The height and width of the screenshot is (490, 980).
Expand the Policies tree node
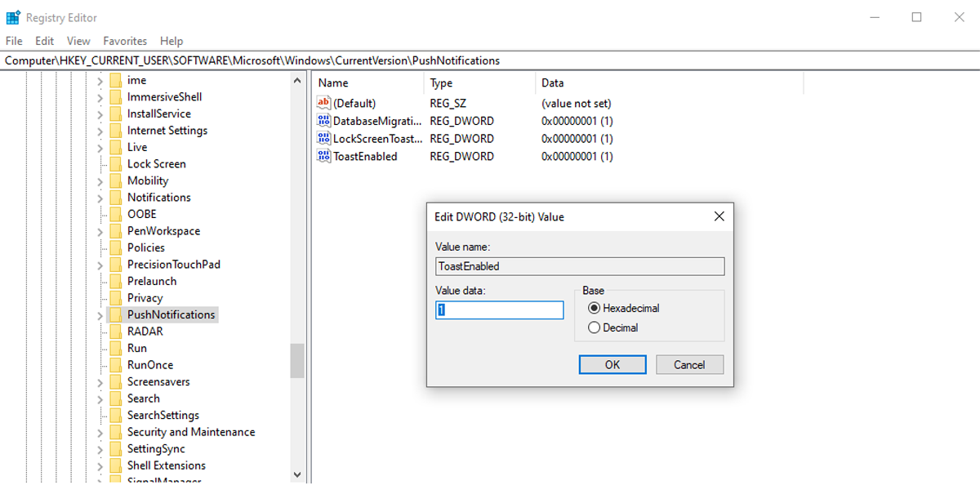(x=100, y=247)
